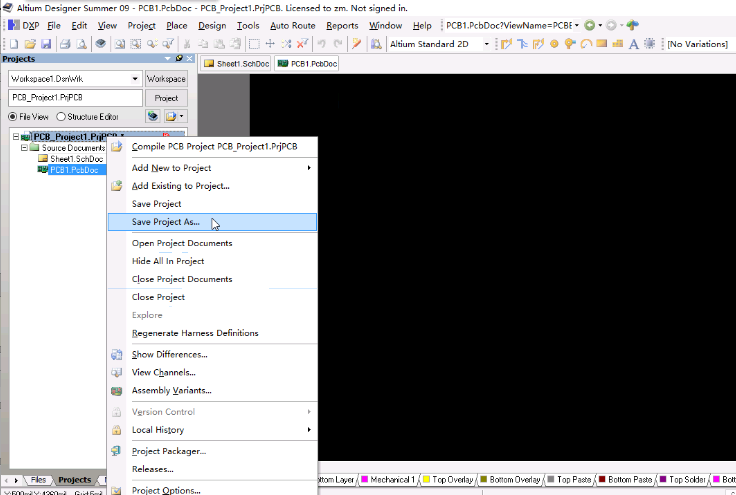This screenshot has height=495, width=736.
Task: Click the Zoom Area magnifier icon
Action: pos(120,44)
